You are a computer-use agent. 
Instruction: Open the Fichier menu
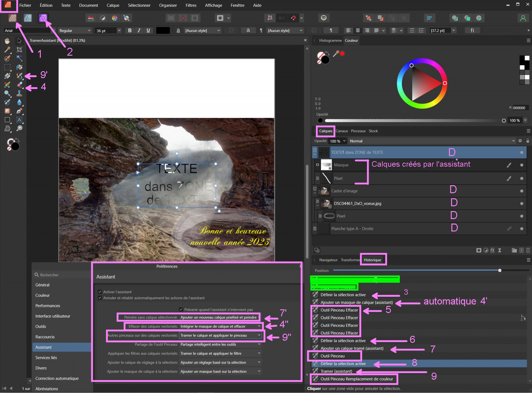(25, 5)
